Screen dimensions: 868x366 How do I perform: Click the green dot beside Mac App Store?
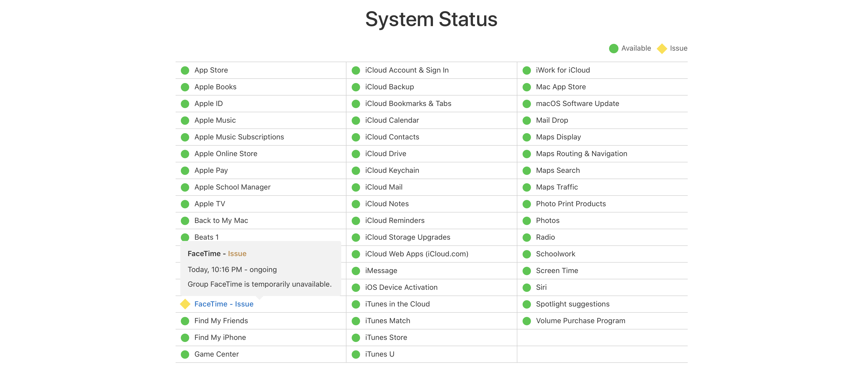coord(527,87)
